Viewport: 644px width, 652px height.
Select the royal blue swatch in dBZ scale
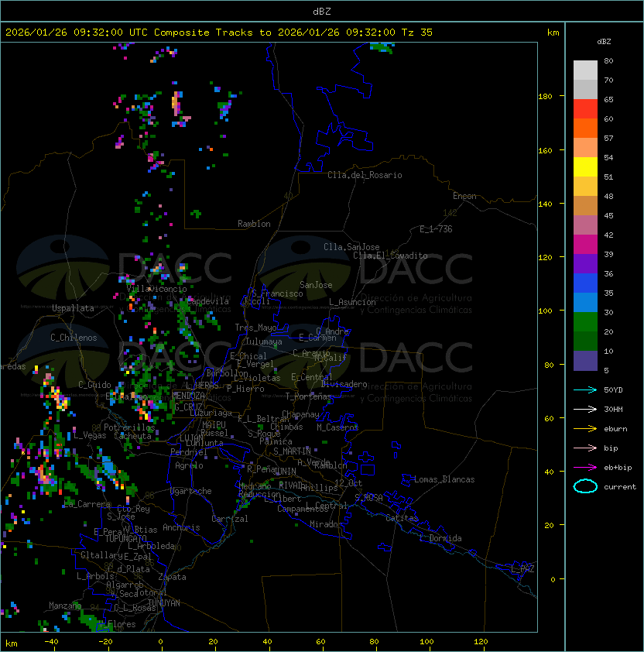(585, 283)
